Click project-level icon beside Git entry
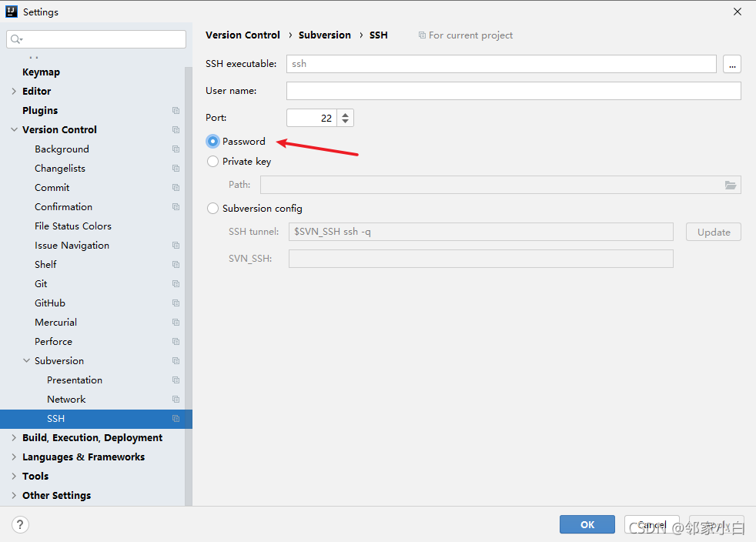This screenshot has width=756, height=542. pyautogui.click(x=176, y=284)
